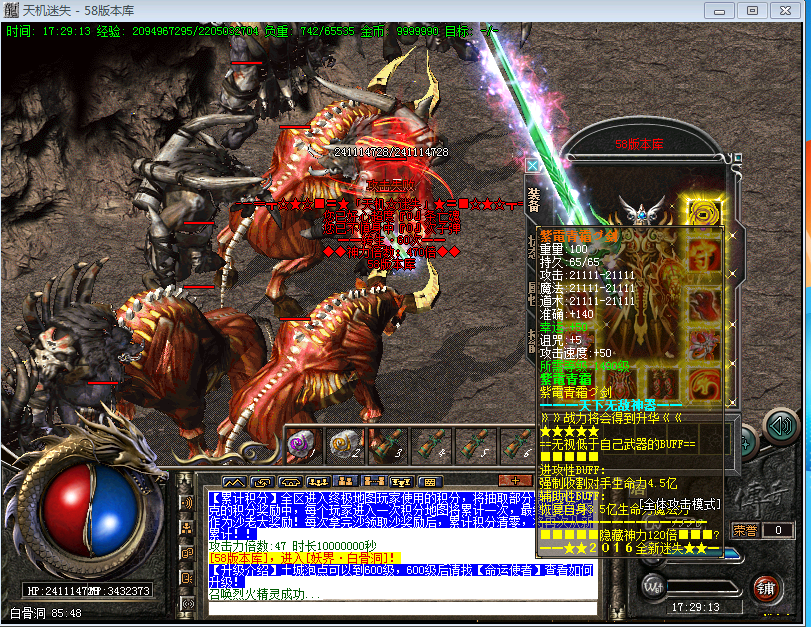
Task: Click the 金币: 9999990 gold readout
Action: pos(399,31)
